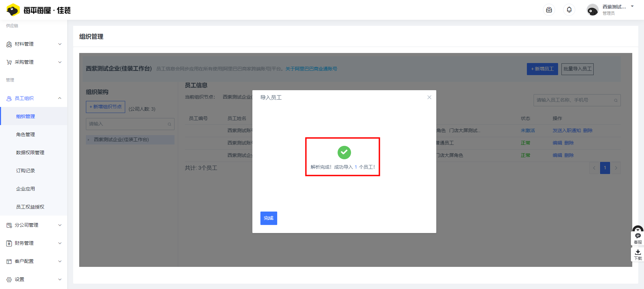Toggle the 财务管理 chevron
The image size is (644, 289).
pos(60,243)
